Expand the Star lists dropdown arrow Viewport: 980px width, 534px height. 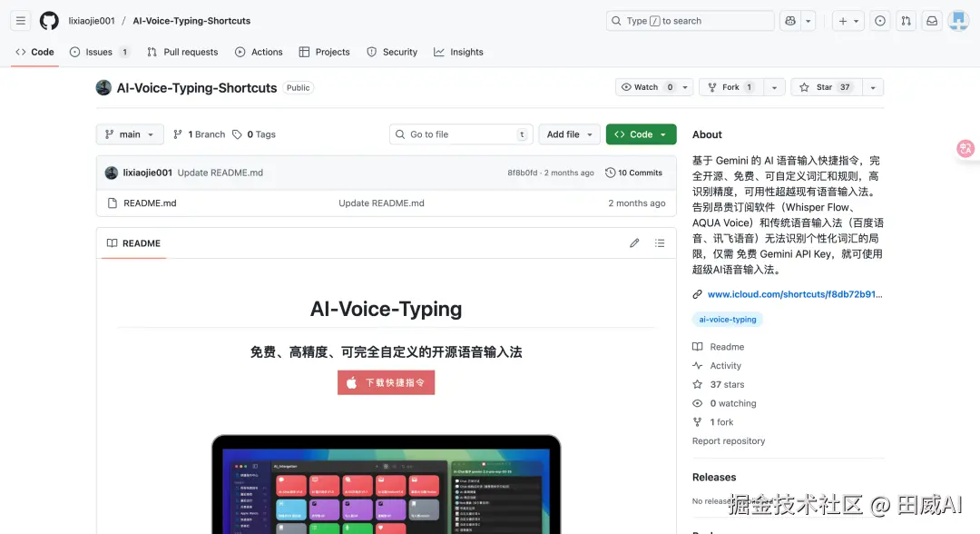click(873, 87)
